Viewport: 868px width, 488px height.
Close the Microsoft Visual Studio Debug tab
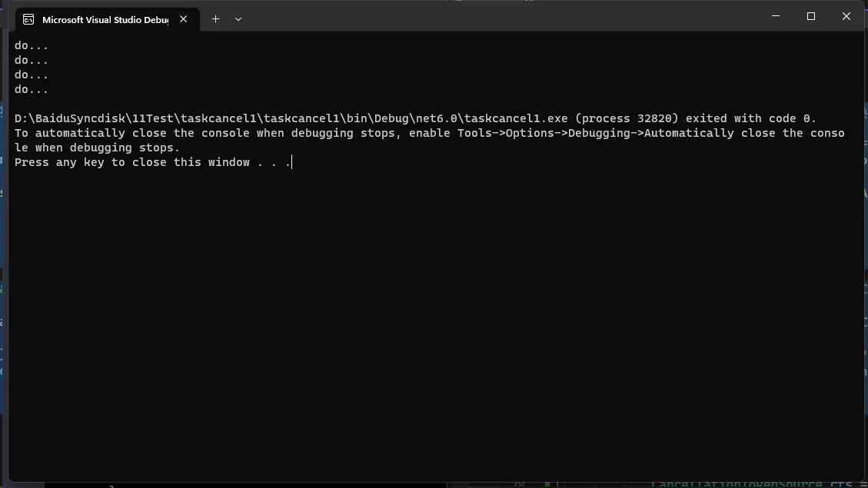(183, 19)
